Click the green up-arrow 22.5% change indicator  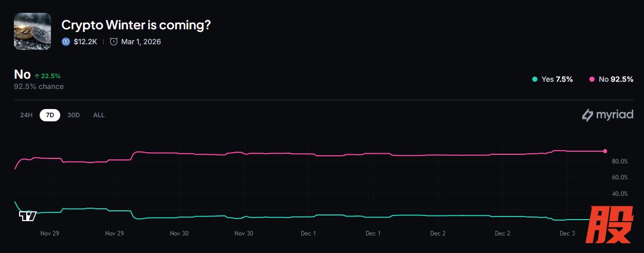pyautogui.click(x=47, y=76)
